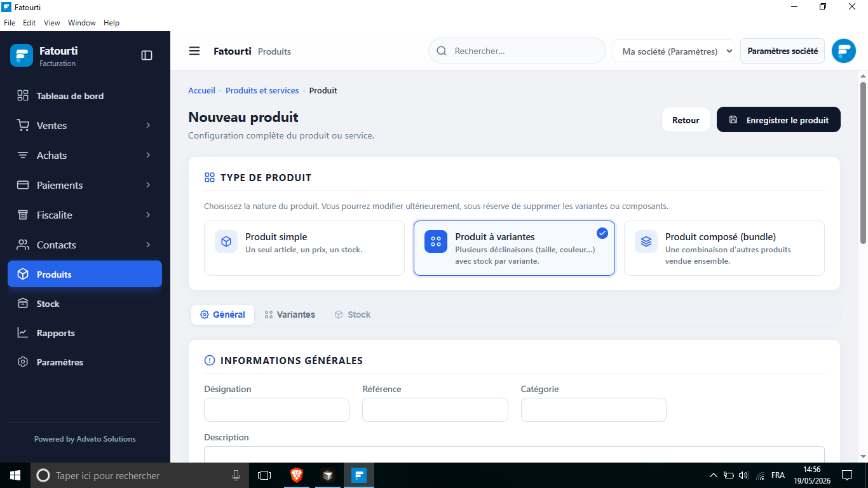Click the Enregistrer le produit button
The image size is (868, 488).
pos(778,119)
